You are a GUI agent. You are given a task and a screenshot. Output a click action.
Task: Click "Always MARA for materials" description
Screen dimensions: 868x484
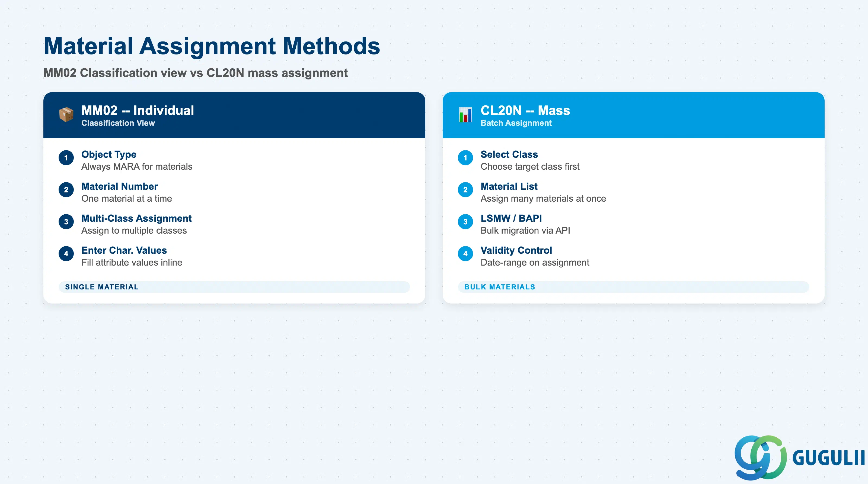137,167
